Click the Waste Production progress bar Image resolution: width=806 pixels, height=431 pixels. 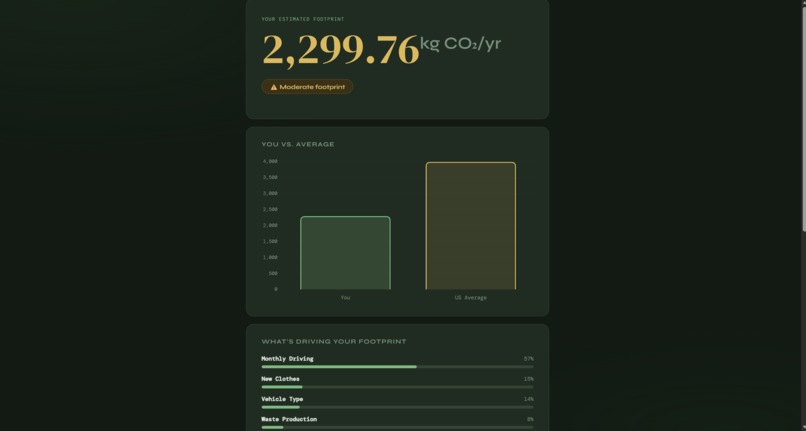click(397, 427)
